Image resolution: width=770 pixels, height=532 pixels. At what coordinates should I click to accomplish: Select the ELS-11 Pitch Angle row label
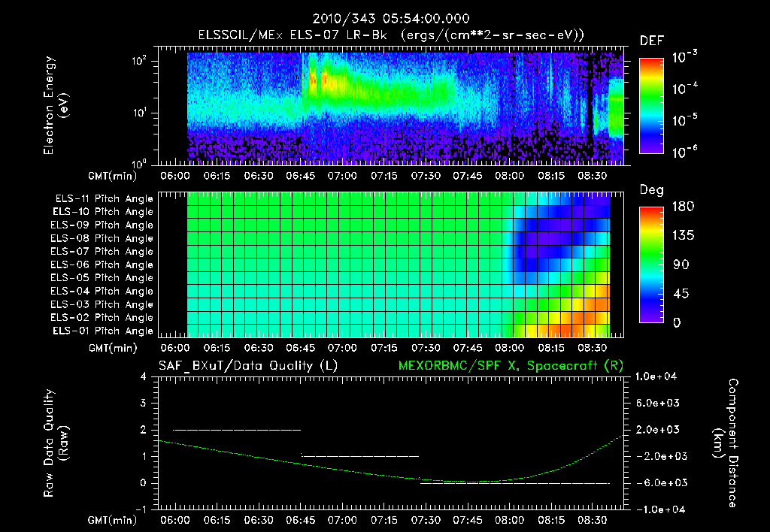[x=104, y=199]
